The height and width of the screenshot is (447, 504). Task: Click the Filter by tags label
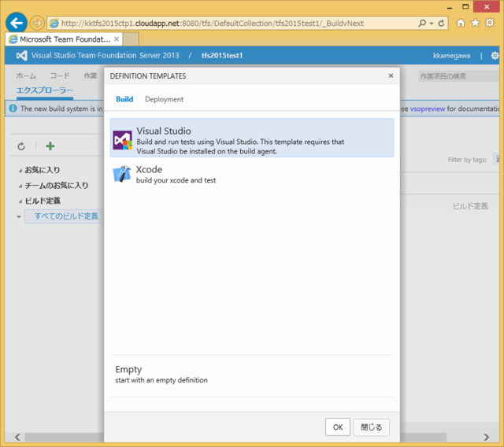click(467, 160)
